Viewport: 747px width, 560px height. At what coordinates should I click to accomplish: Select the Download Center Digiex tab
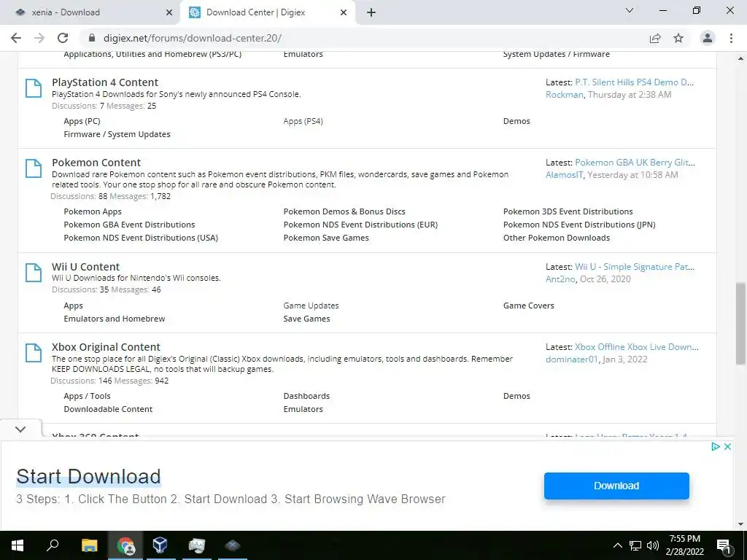[267, 12]
